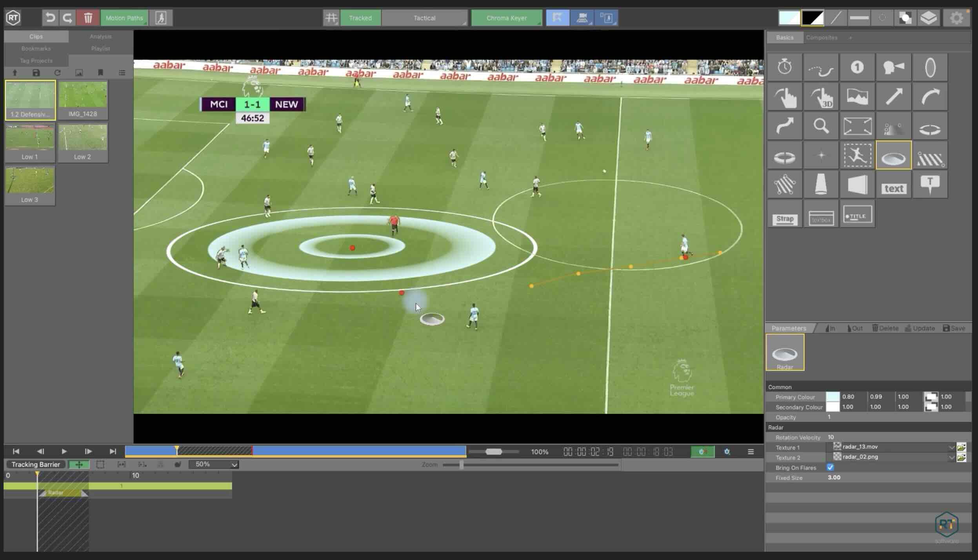Select the text tool
The image size is (978, 560).
(x=894, y=184)
